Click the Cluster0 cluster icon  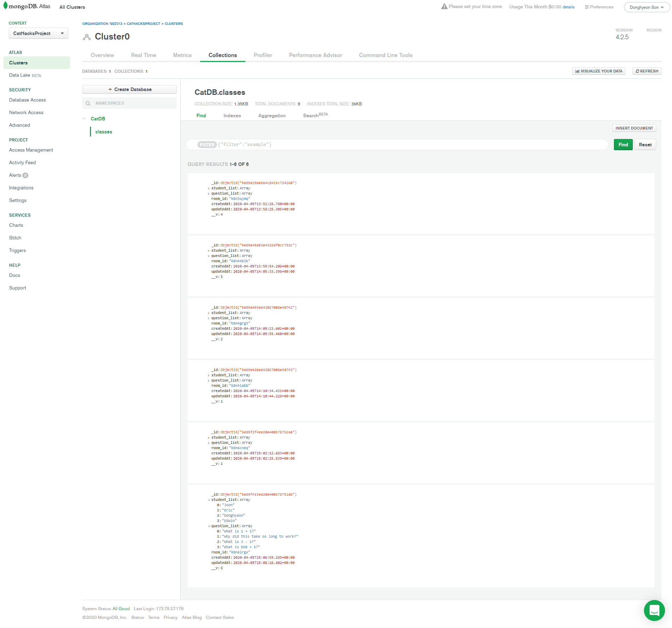point(86,37)
